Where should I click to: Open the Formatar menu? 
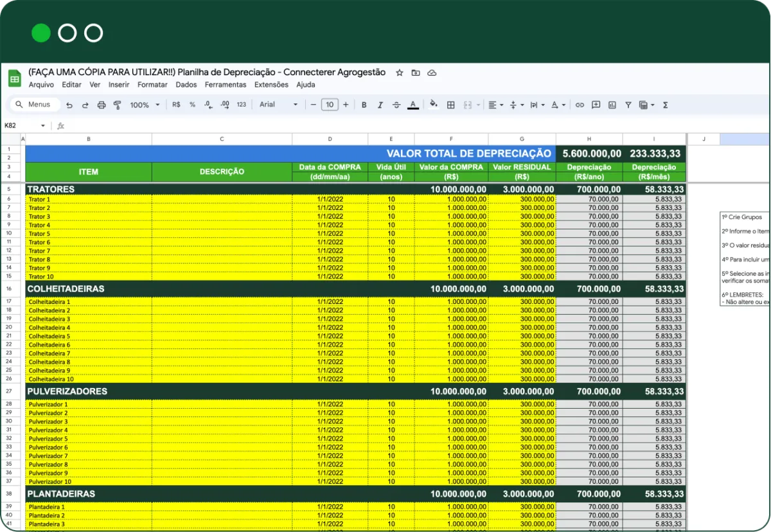point(152,85)
